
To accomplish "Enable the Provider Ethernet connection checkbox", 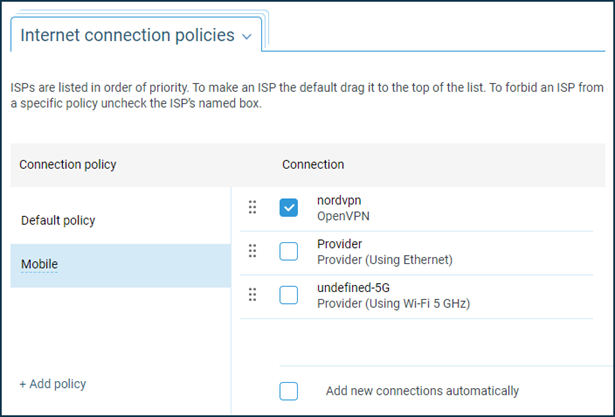I will pyautogui.click(x=289, y=251).
